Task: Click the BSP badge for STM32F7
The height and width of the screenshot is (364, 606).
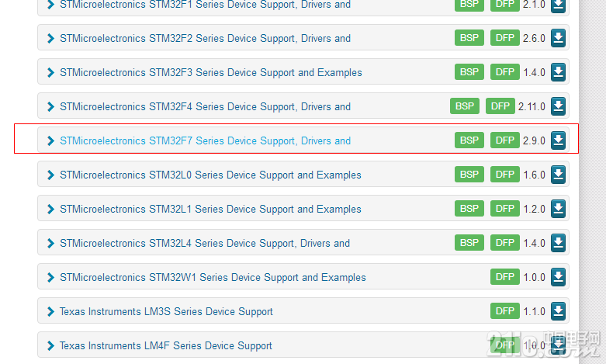Action: pyautogui.click(x=469, y=140)
